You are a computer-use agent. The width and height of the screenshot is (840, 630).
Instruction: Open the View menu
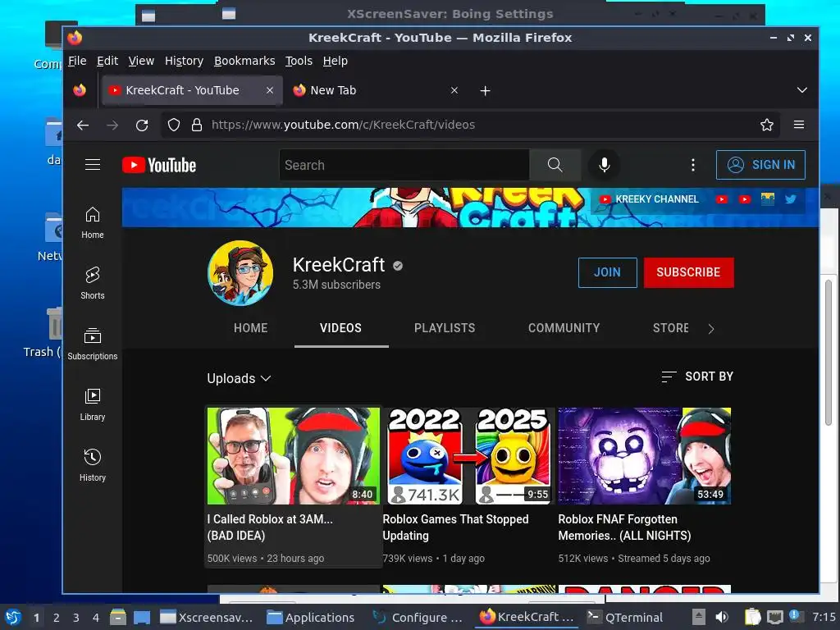(x=141, y=61)
